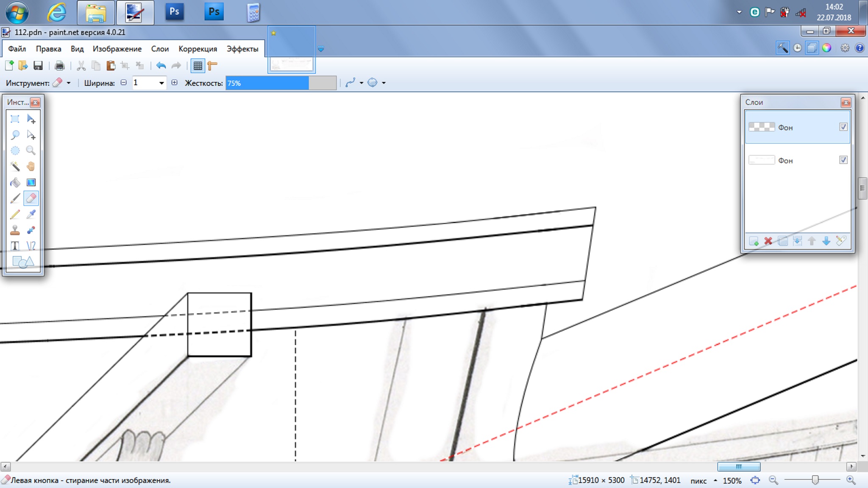
Task: Click the Crop to selection icon
Action: [x=125, y=65]
